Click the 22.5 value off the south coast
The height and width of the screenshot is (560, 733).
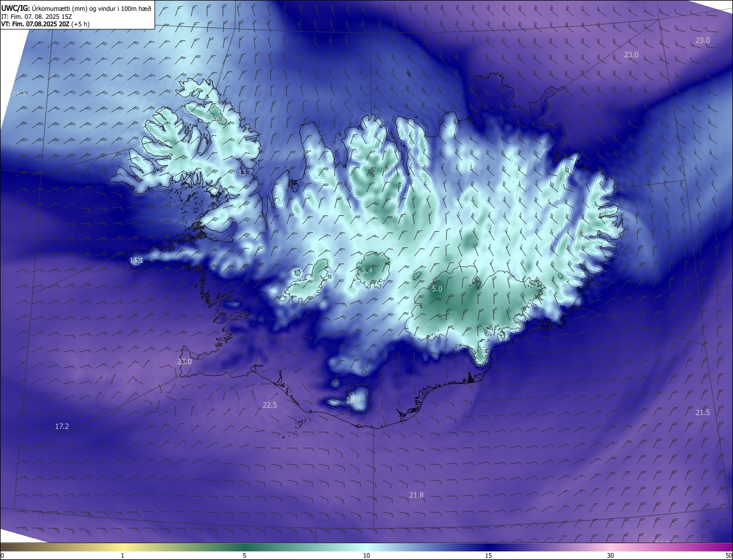point(270,405)
